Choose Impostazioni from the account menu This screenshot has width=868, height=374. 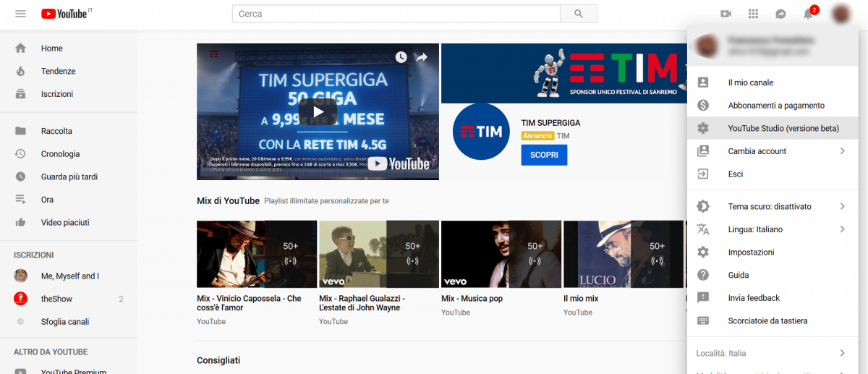pos(751,252)
